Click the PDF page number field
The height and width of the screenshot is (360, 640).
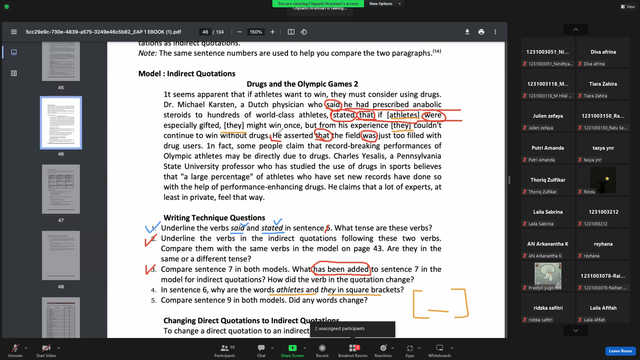pos(205,32)
